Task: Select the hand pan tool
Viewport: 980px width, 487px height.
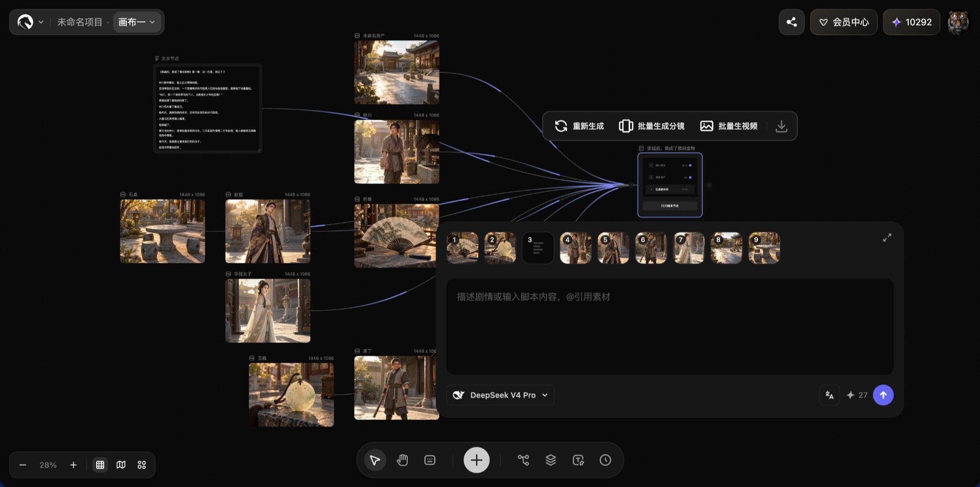Action: tap(402, 460)
